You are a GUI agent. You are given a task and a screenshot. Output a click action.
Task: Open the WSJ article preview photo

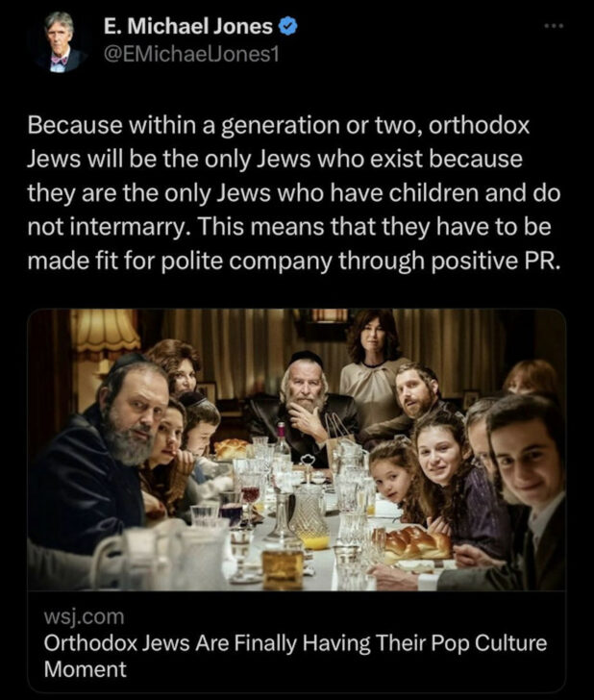(x=297, y=450)
